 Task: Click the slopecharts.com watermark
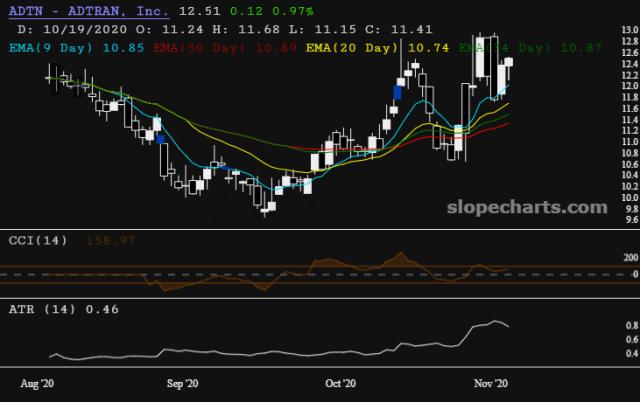point(534,207)
